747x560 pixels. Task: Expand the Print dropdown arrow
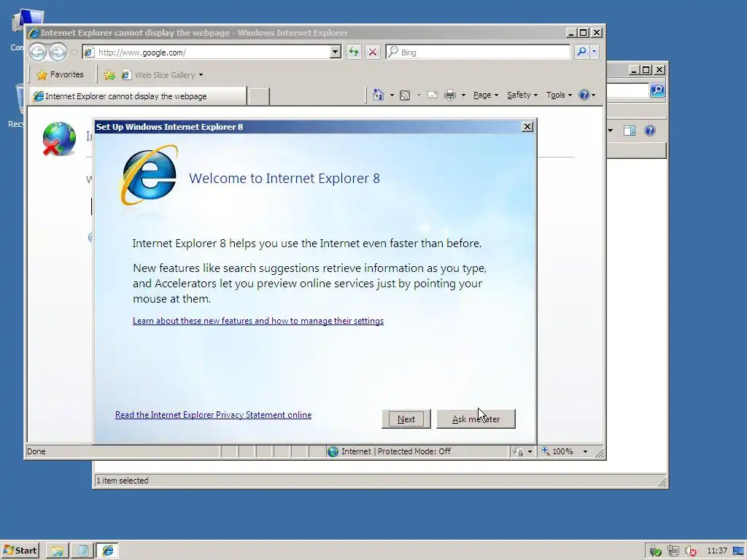463,96
